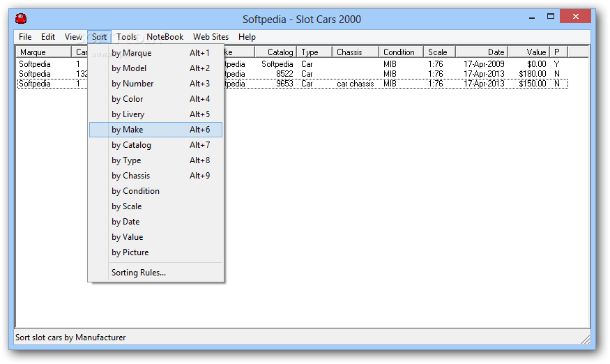Open the NoteBook menu
The image size is (610, 364).
click(165, 37)
